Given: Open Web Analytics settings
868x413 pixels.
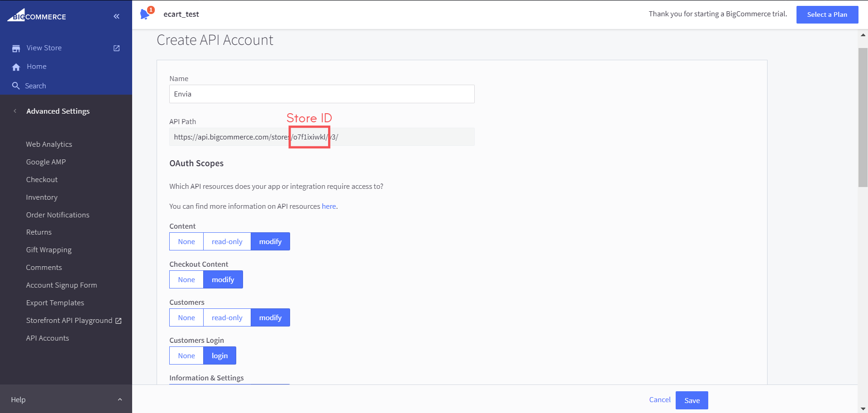Looking at the screenshot, I should 49,144.
